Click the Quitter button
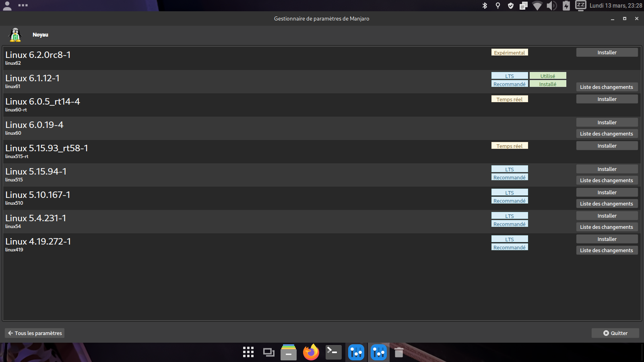644x362 pixels. pos(615,333)
